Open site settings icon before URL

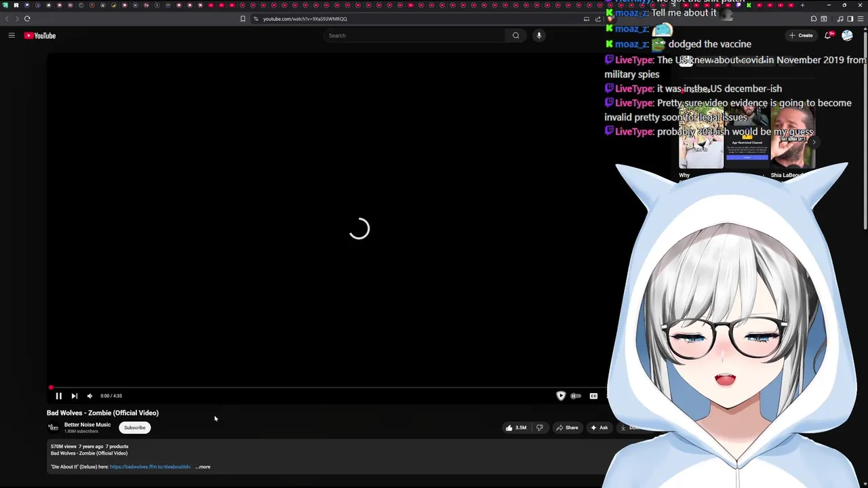(x=256, y=19)
